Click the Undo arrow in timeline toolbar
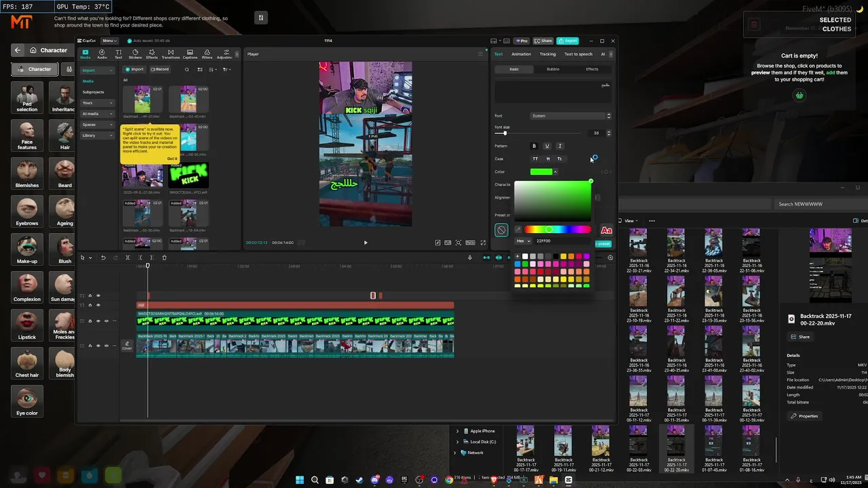The height and width of the screenshot is (488, 868). [x=103, y=258]
